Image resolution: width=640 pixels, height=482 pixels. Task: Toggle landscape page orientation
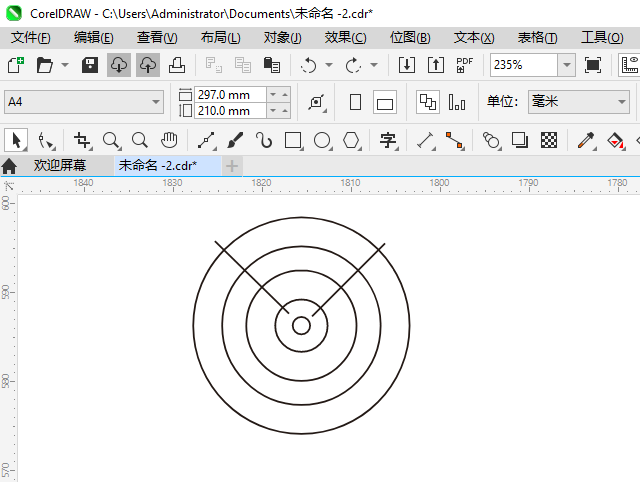click(x=385, y=102)
